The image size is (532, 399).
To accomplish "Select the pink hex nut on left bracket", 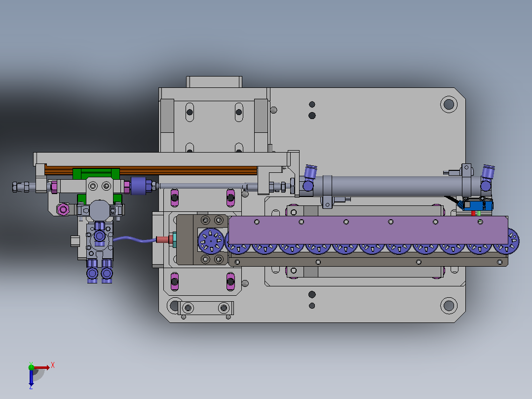I will coord(63,209).
